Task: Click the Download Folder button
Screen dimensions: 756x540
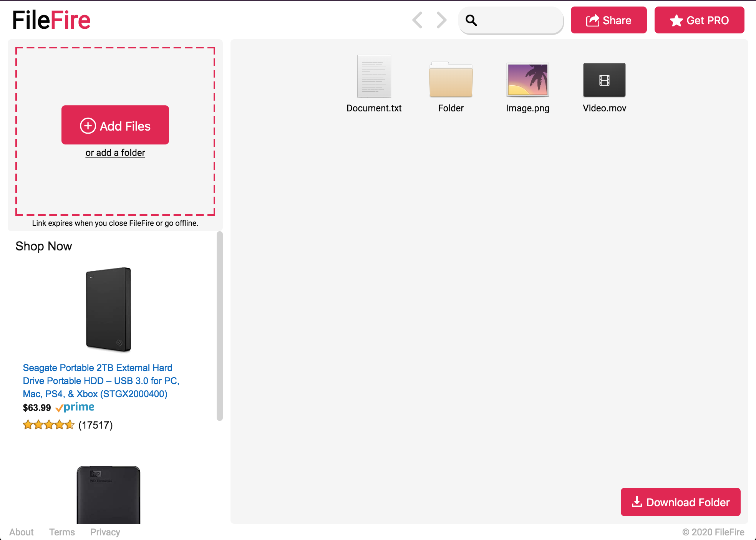Action: pos(680,502)
